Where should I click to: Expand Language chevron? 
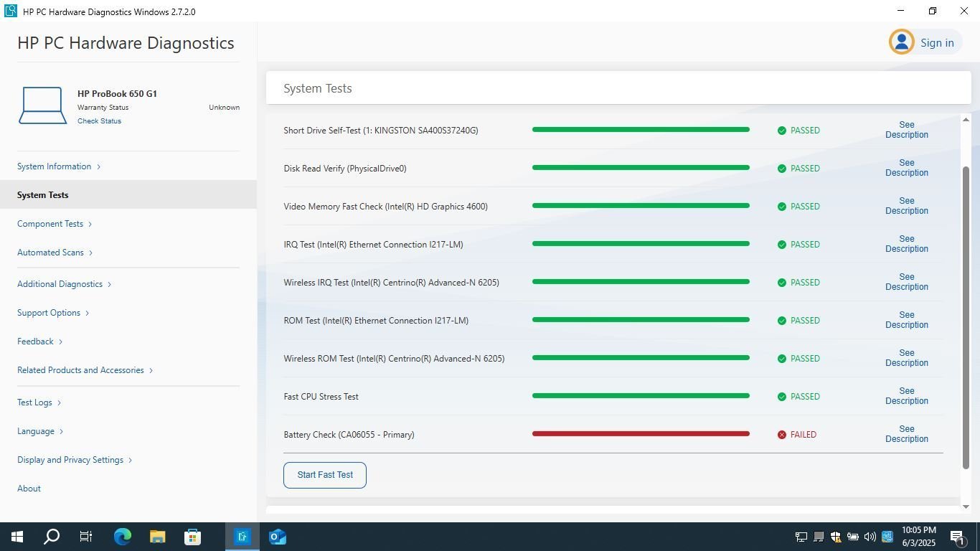pos(61,431)
